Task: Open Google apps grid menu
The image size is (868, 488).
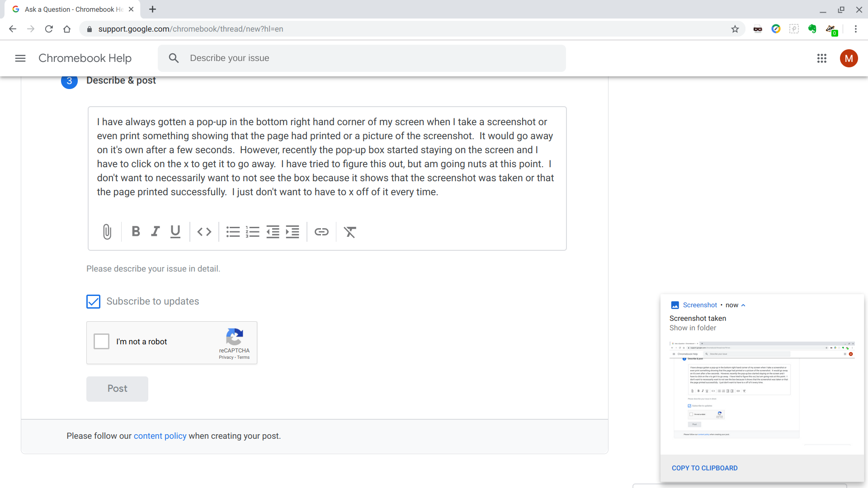Action: (822, 58)
